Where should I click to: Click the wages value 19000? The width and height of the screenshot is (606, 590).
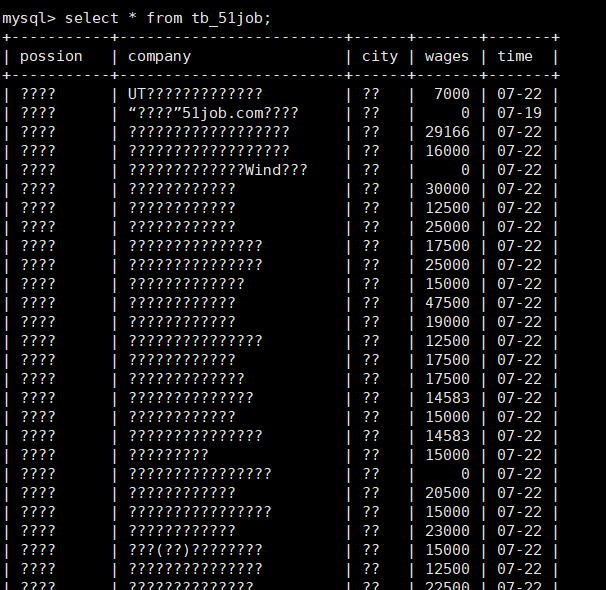pyautogui.click(x=447, y=322)
